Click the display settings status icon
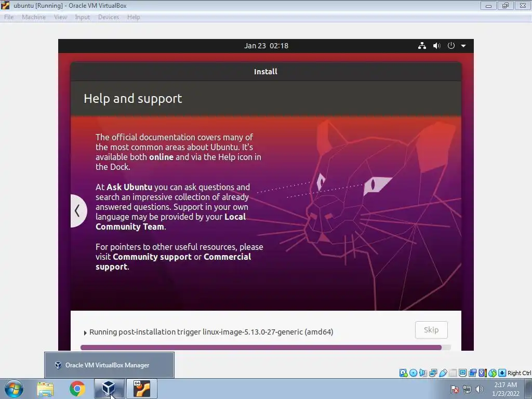 (x=462, y=373)
